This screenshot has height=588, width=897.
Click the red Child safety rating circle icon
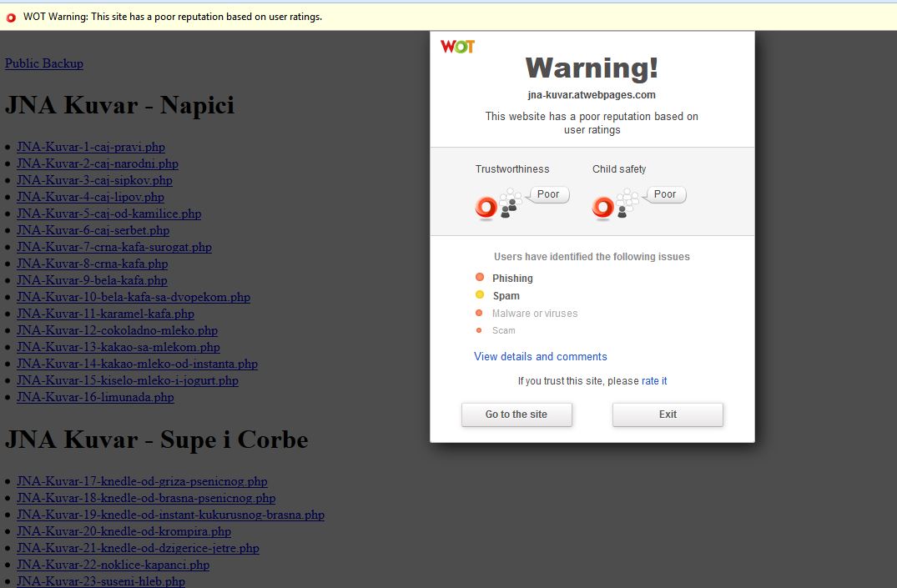(x=603, y=207)
